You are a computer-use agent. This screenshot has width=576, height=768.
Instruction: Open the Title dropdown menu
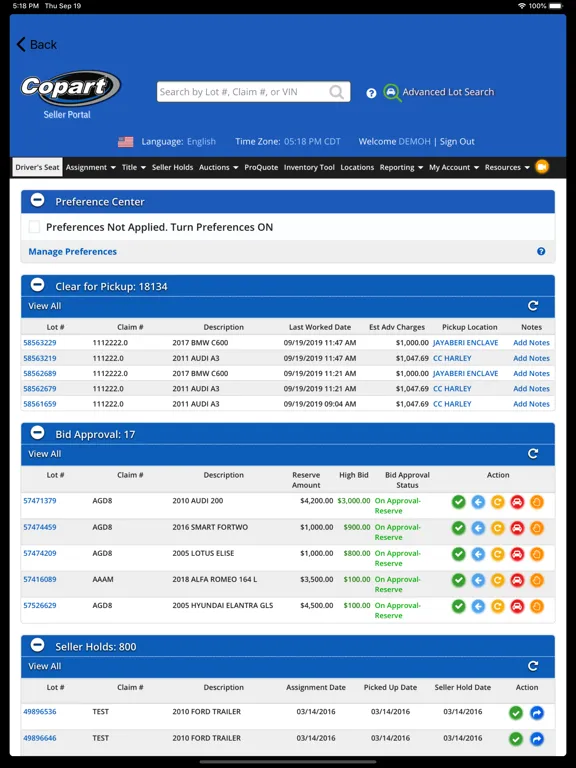tap(134, 168)
